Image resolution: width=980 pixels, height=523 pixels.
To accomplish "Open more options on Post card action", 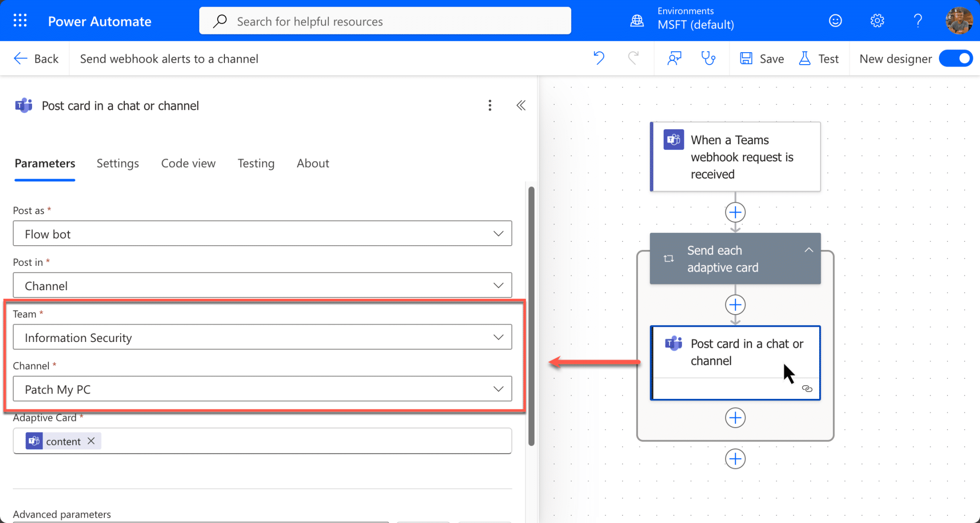I will (x=490, y=105).
